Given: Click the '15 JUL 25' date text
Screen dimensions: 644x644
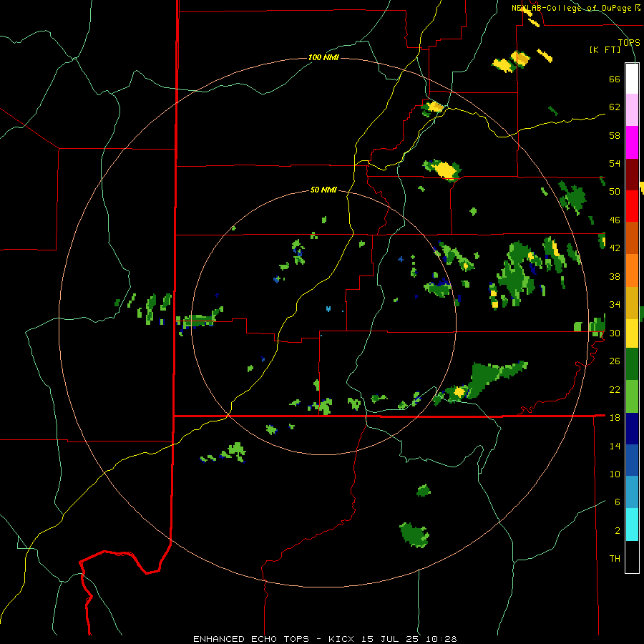Looking at the screenshot, I should click(x=392, y=639).
